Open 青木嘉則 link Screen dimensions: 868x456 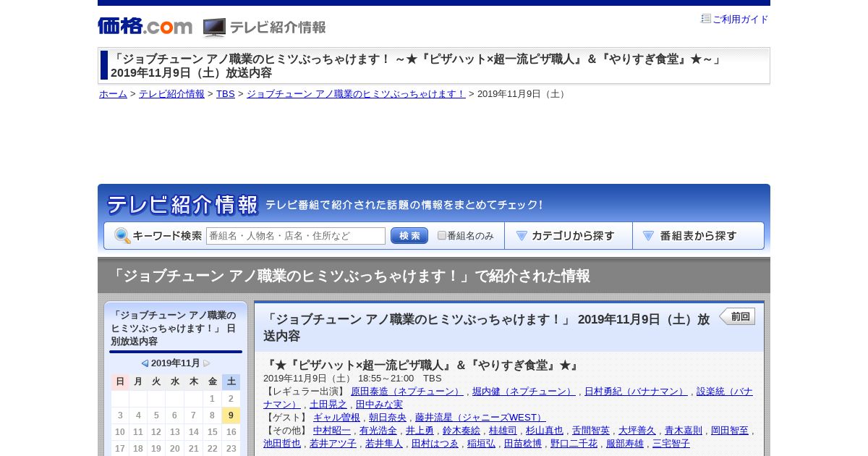684,431
